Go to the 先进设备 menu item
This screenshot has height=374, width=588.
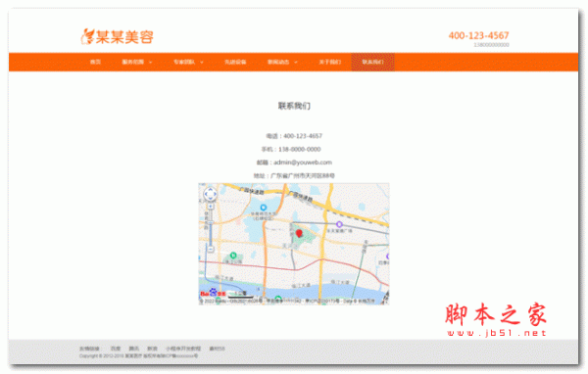[235, 62]
